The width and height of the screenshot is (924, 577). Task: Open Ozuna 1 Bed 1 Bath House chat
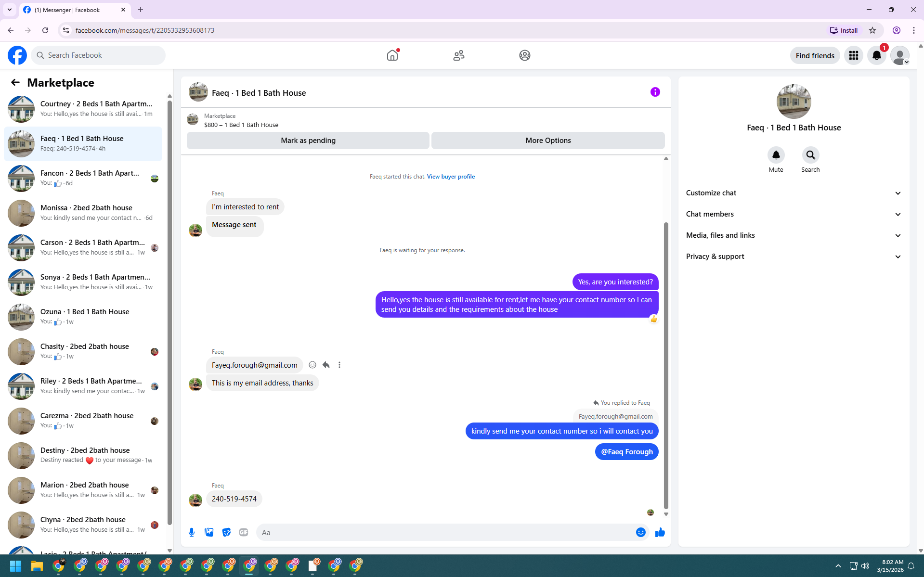point(83,317)
